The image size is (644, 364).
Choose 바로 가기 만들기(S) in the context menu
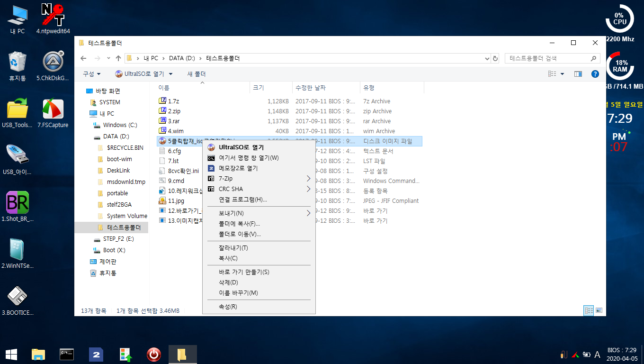[259, 272]
